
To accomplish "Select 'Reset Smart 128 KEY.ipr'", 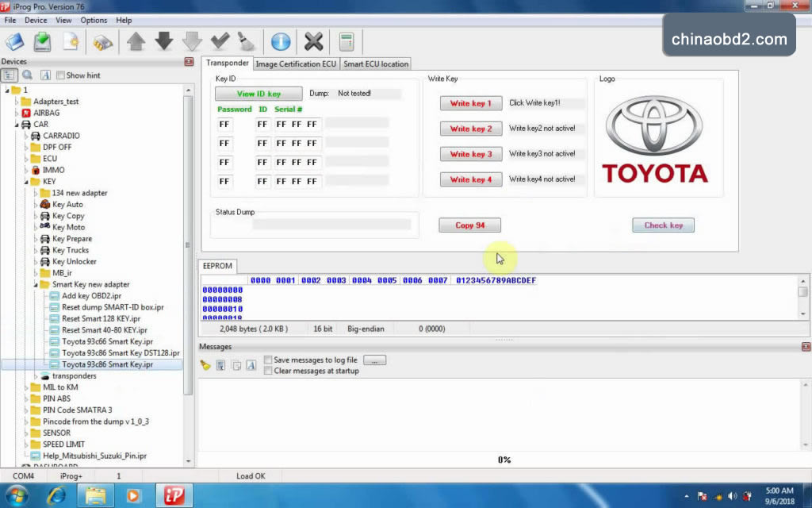I will pyautogui.click(x=101, y=318).
